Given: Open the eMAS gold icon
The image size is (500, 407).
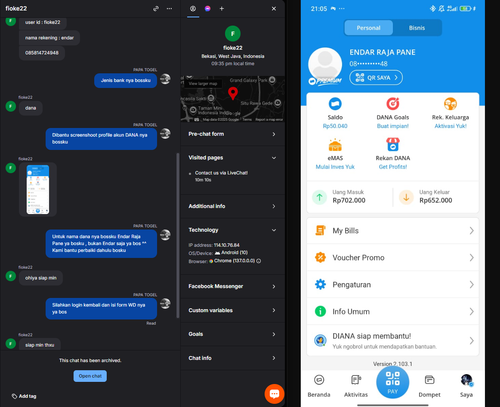Looking at the screenshot, I should click(x=335, y=145).
